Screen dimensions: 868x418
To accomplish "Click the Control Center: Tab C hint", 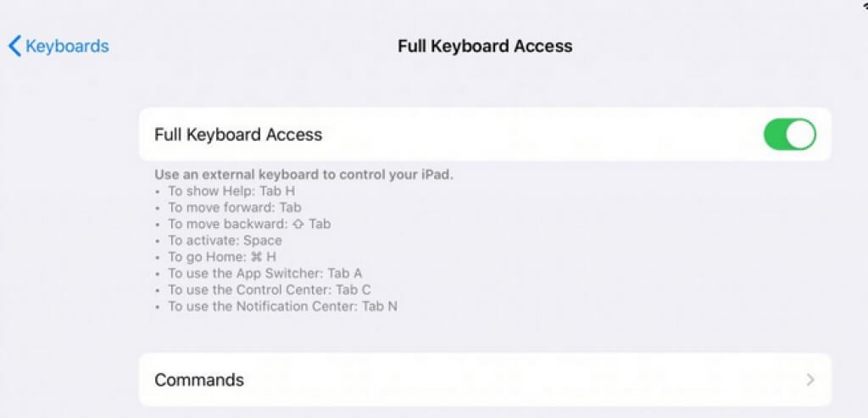I will (x=270, y=290).
